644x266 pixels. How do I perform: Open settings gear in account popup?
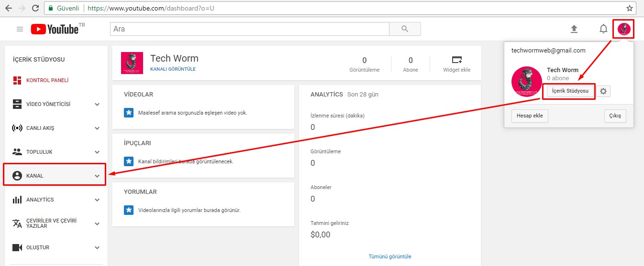pyautogui.click(x=603, y=91)
